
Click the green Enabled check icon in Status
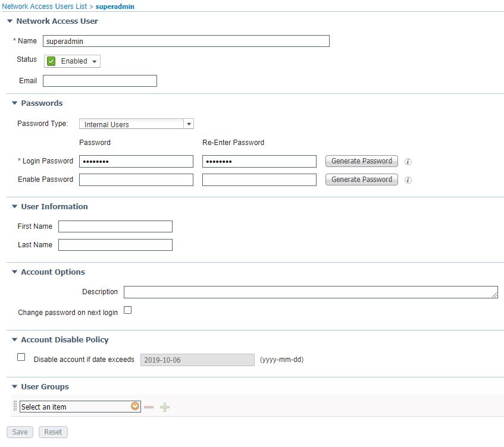click(50, 61)
